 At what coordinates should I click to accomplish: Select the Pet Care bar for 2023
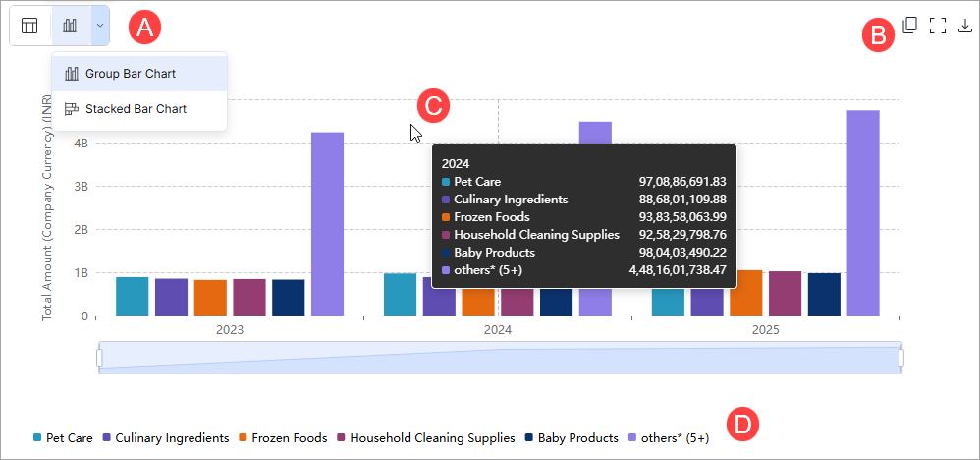click(x=133, y=297)
